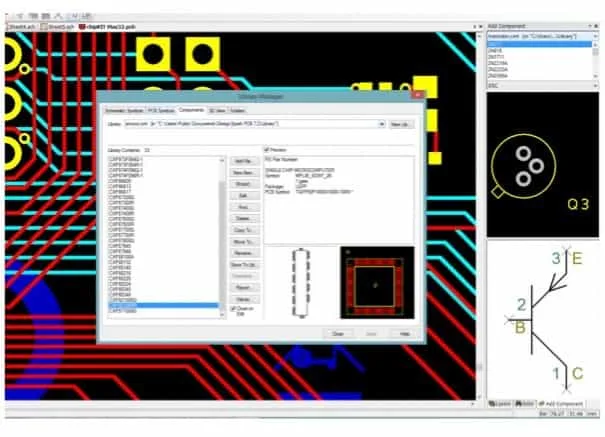Switch to the Schematic Symbols tab
The height and width of the screenshot is (437, 605).
click(123, 109)
